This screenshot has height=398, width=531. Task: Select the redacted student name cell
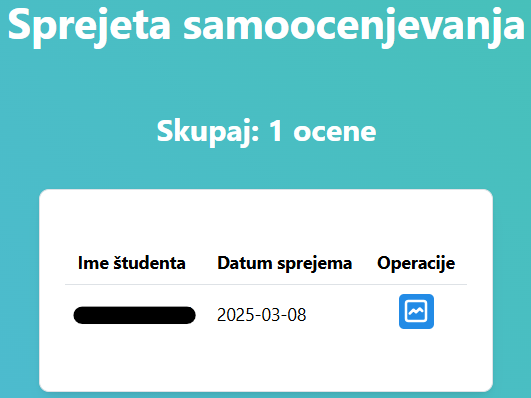134,315
